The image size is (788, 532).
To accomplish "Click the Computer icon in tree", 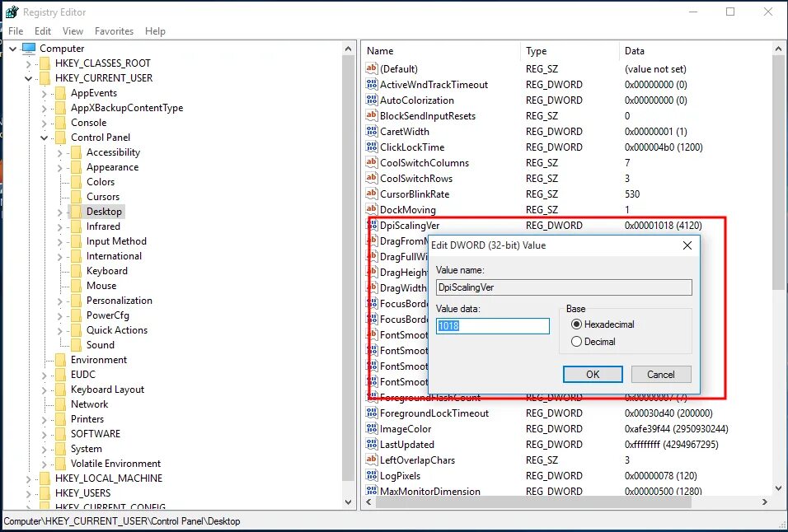I will pyautogui.click(x=29, y=49).
